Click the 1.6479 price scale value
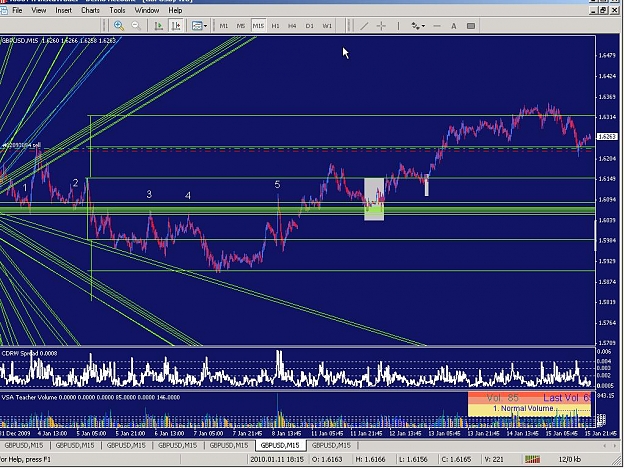The width and height of the screenshot is (625, 469). [607, 55]
